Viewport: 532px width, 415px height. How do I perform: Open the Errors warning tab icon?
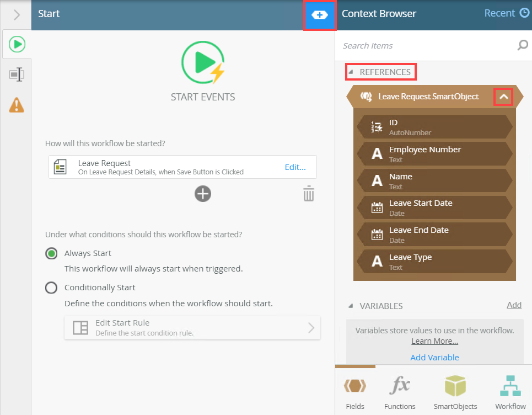coord(17,105)
